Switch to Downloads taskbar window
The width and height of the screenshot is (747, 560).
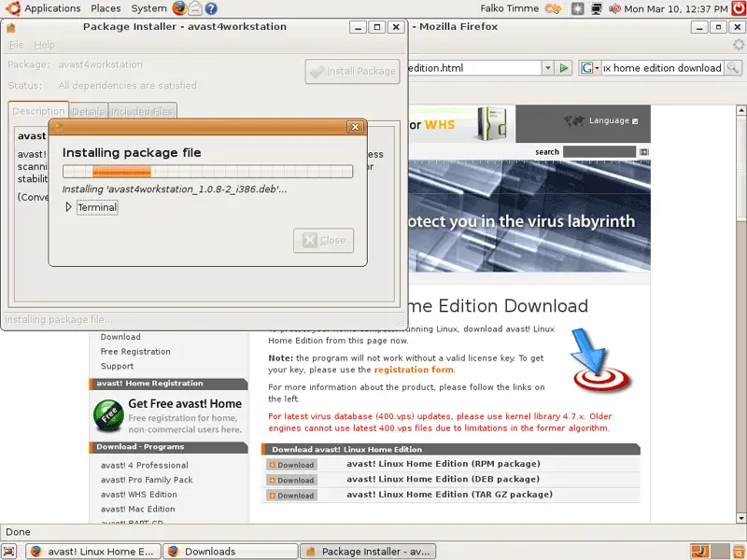(x=231, y=552)
